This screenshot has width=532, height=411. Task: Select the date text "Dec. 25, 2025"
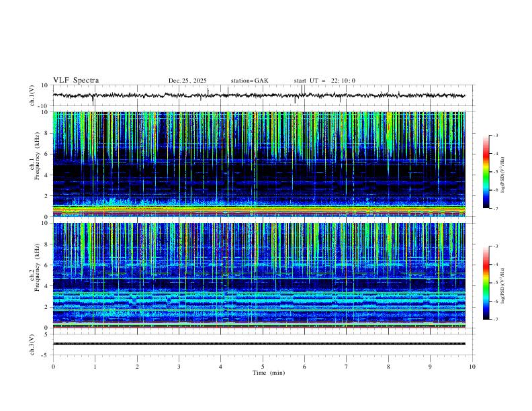pos(187,81)
